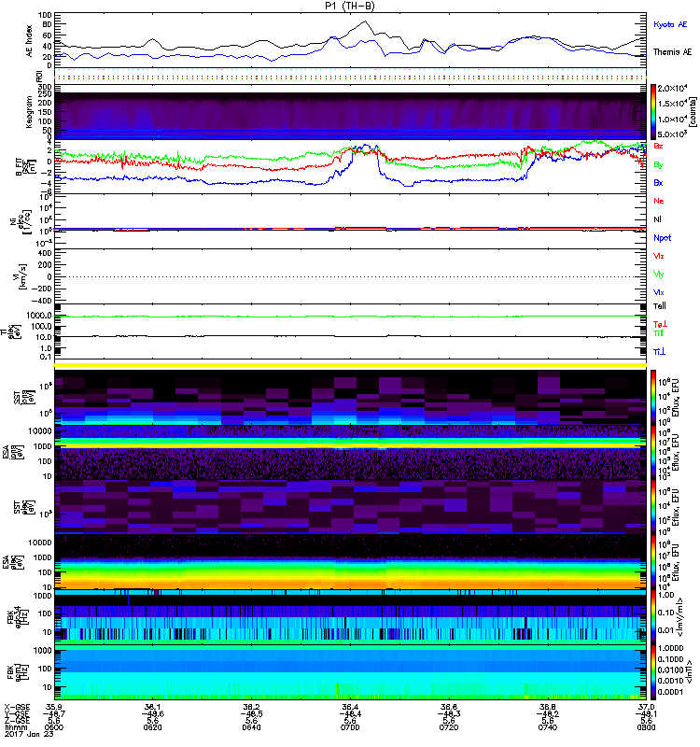The height and width of the screenshot is (747, 700).
Task: Click the red "Vix" velocity legend label
Action: (x=659, y=256)
